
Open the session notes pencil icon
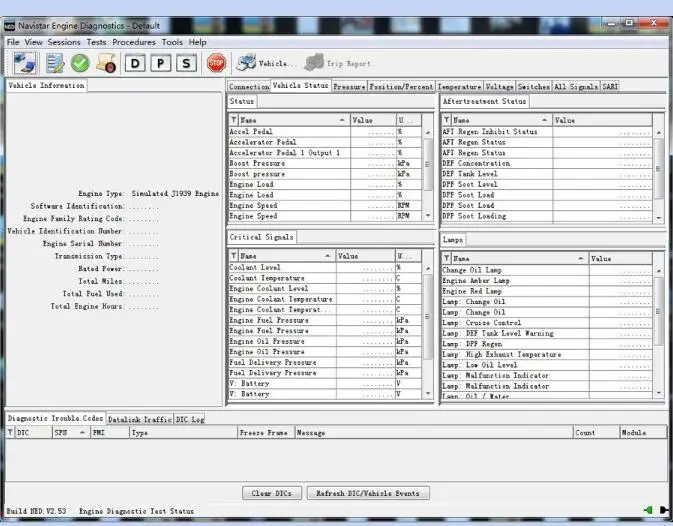click(55, 63)
